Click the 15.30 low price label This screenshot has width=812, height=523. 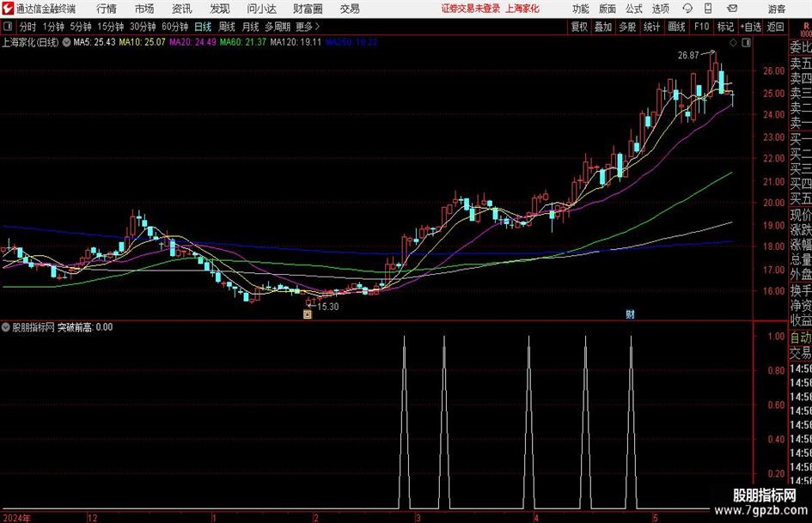click(328, 307)
